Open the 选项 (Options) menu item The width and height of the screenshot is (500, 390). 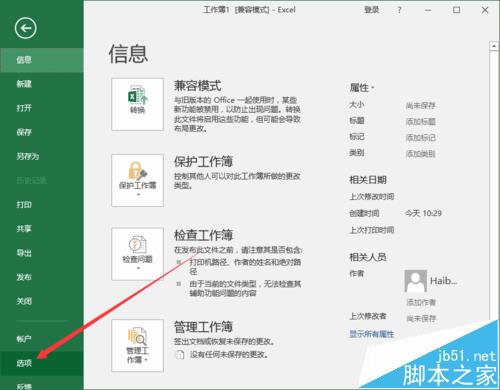(42, 363)
